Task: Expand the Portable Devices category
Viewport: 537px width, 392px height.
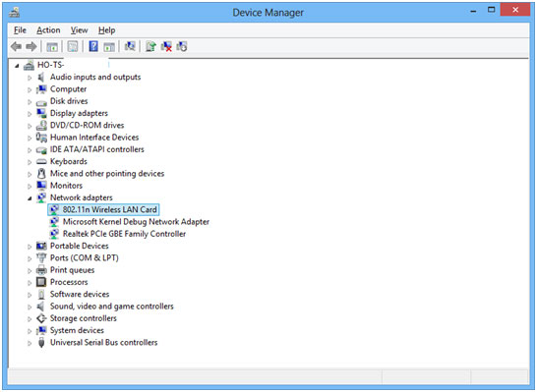Action: point(30,247)
